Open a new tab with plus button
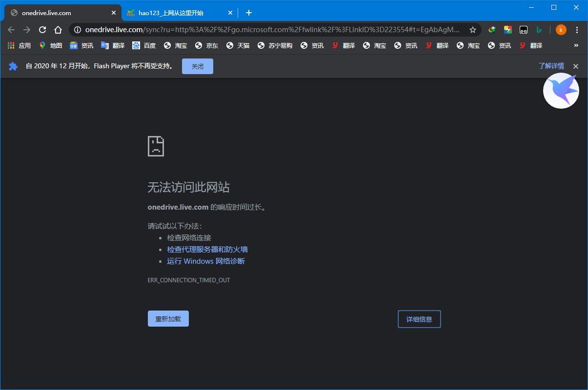Viewport: 588px width, 390px height. pos(249,13)
